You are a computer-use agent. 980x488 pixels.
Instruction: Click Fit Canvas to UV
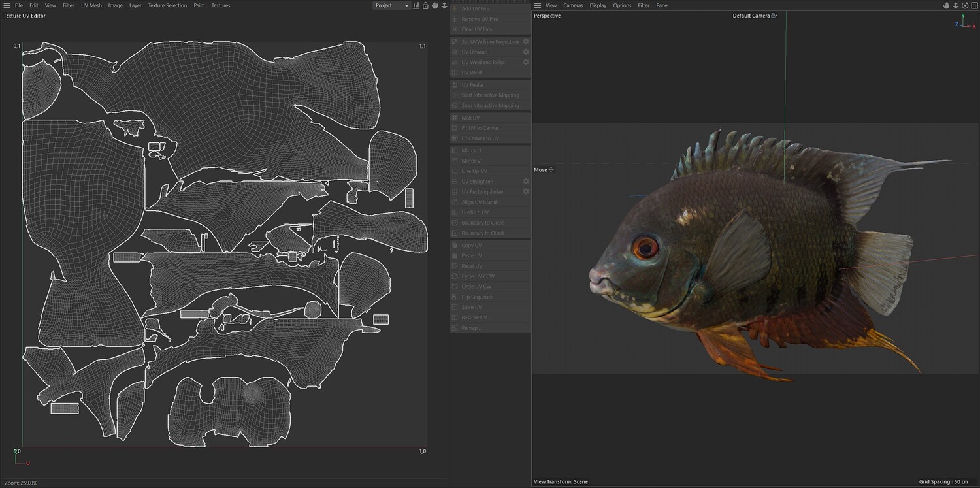(x=490, y=138)
